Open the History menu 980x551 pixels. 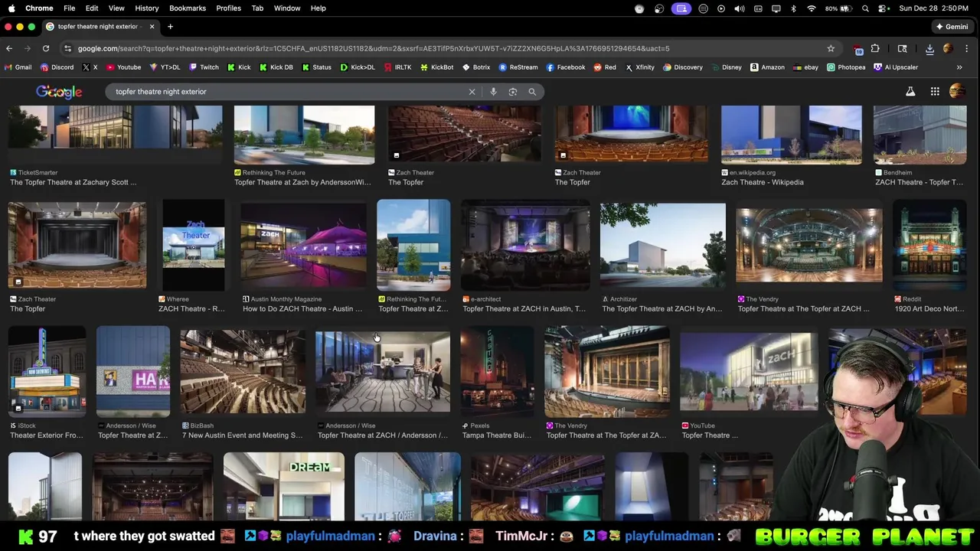(147, 8)
